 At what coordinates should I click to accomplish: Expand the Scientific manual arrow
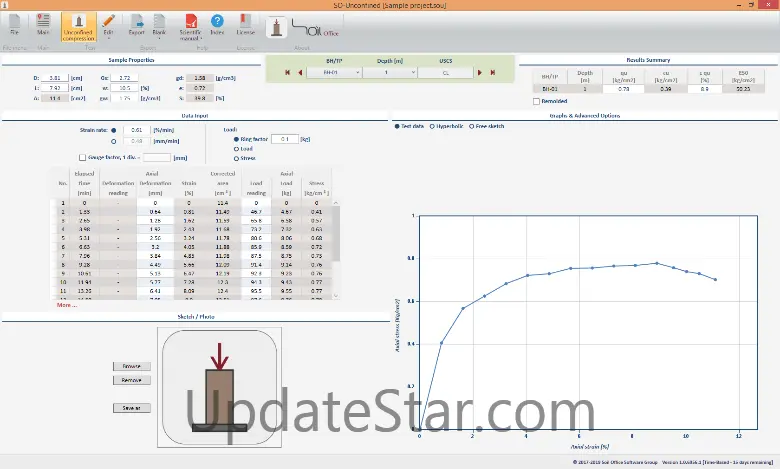pos(201,38)
